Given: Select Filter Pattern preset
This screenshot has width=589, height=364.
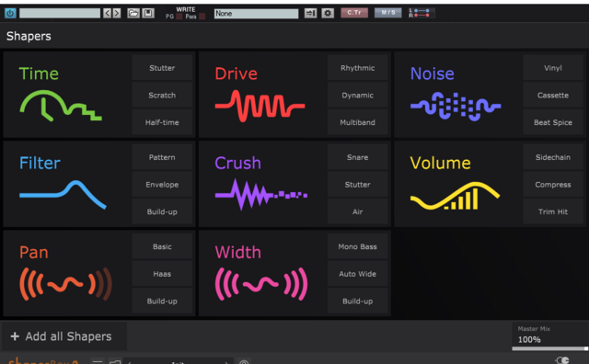Looking at the screenshot, I should (162, 157).
